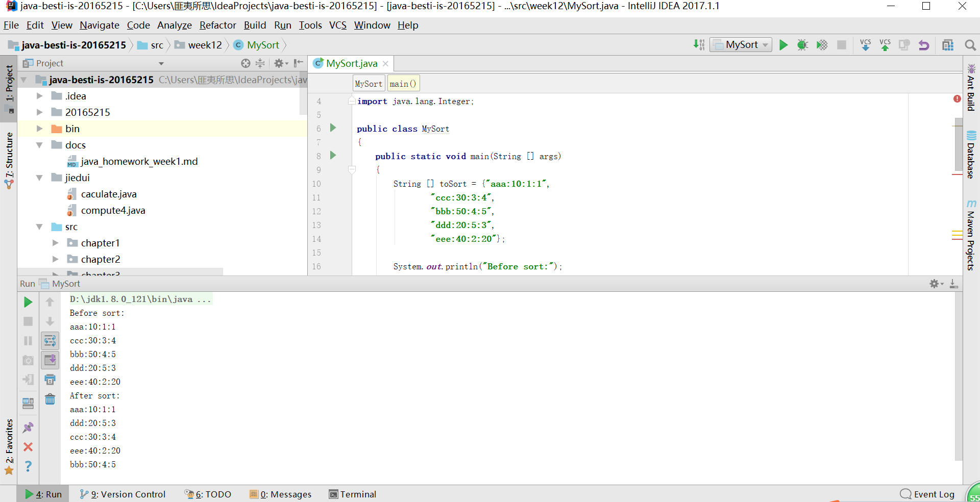The height and width of the screenshot is (502, 980).
Task: Open the File menu
Action: click(11, 25)
